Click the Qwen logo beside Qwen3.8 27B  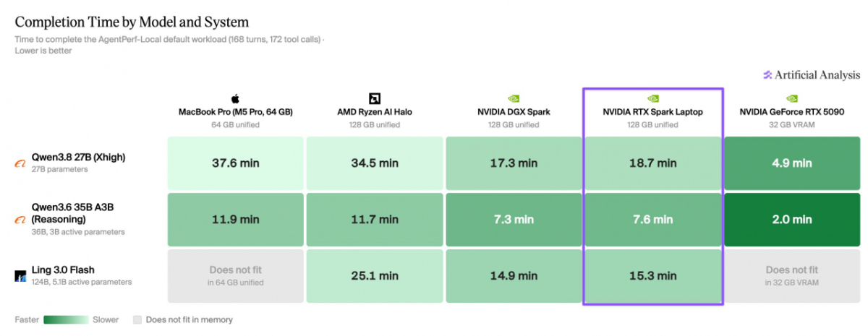pyautogui.click(x=20, y=163)
